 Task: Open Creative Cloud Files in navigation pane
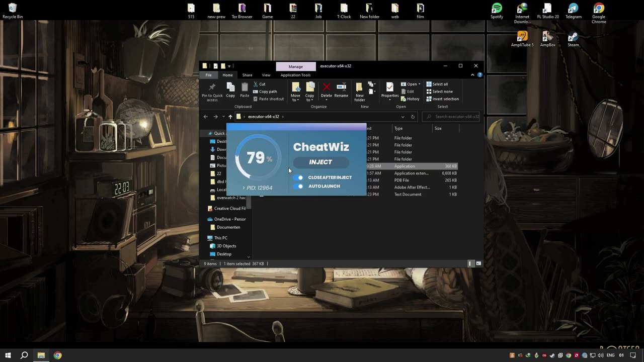pos(226,208)
